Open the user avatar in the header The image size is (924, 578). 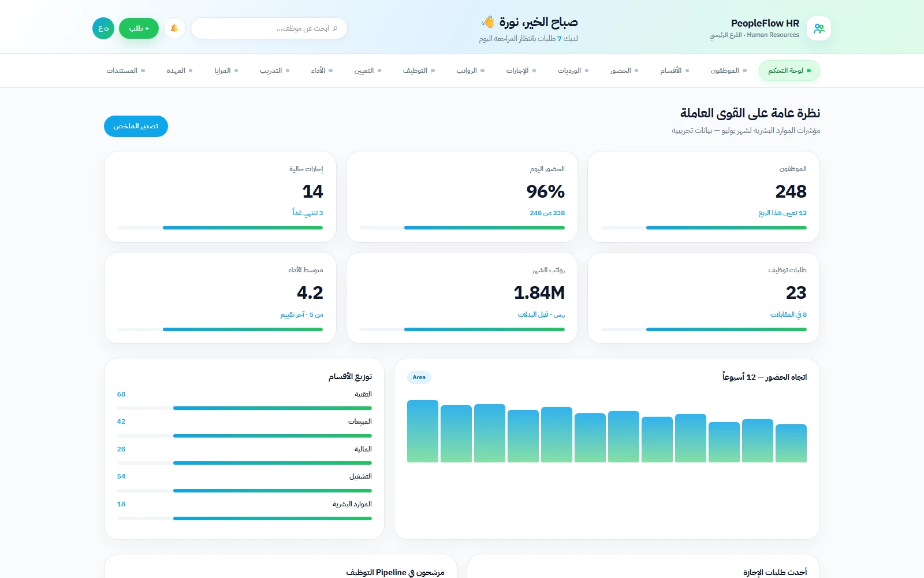click(103, 28)
